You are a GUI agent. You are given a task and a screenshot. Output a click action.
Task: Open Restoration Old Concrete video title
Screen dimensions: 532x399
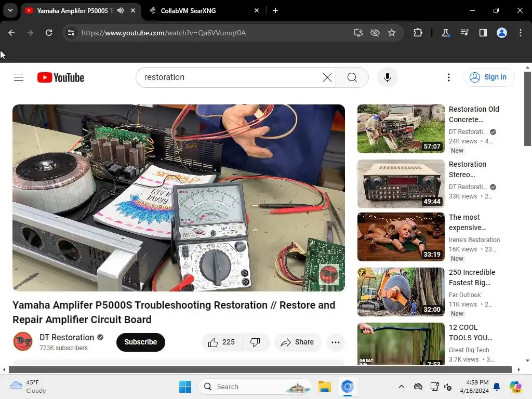pyautogui.click(x=474, y=114)
